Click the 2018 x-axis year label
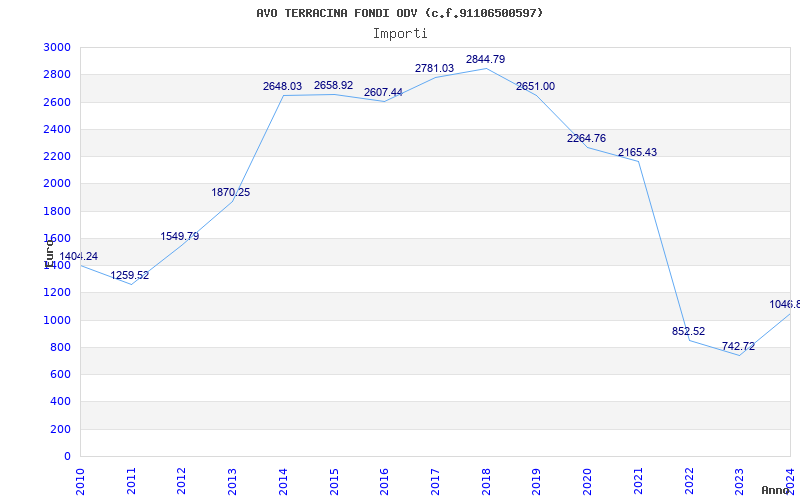800x500 pixels. [x=486, y=481]
